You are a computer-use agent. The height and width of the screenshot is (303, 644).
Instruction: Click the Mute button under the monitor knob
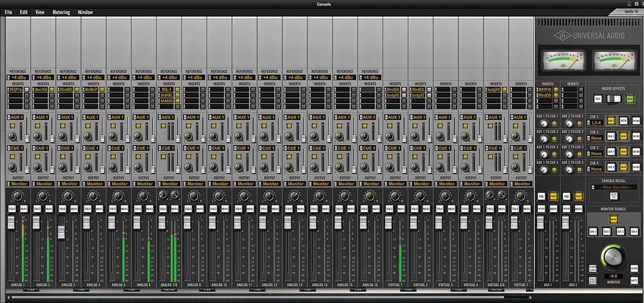(x=635, y=280)
